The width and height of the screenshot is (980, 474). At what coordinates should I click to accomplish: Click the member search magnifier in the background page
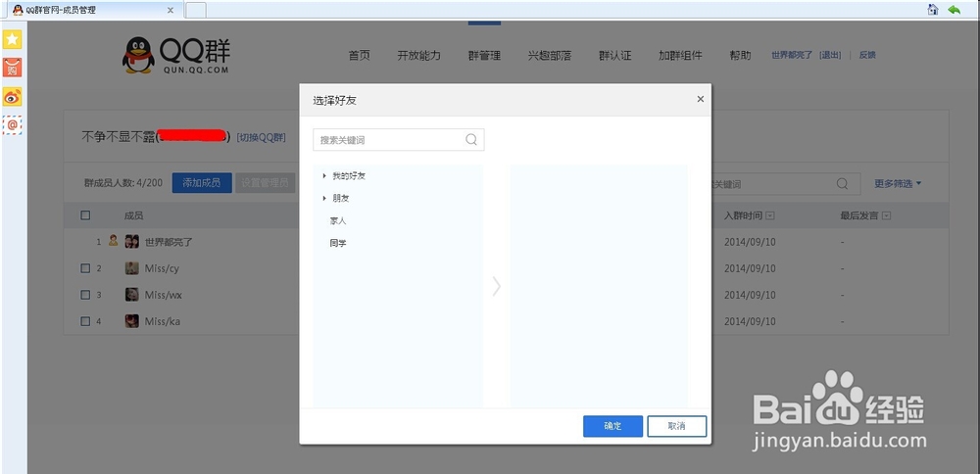[x=842, y=183]
